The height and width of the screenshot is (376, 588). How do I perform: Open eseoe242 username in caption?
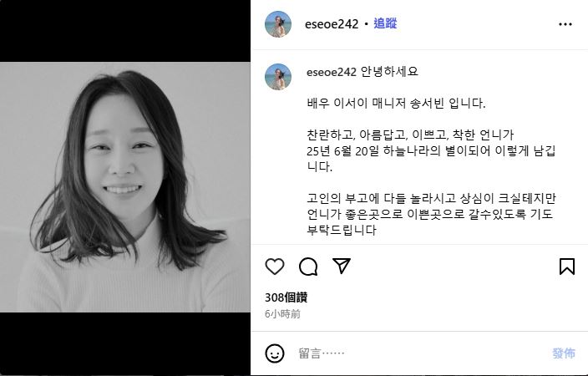coord(331,72)
